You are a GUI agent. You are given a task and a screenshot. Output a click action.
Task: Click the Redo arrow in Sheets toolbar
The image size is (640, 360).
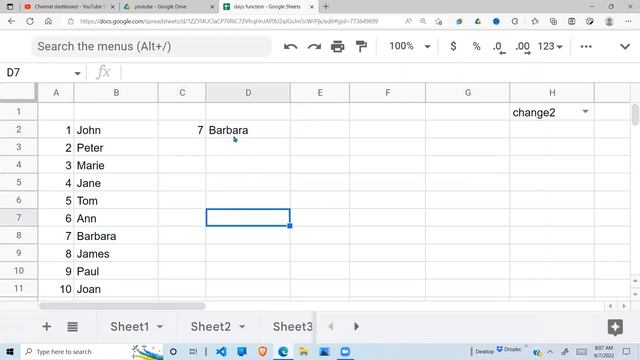(x=314, y=47)
